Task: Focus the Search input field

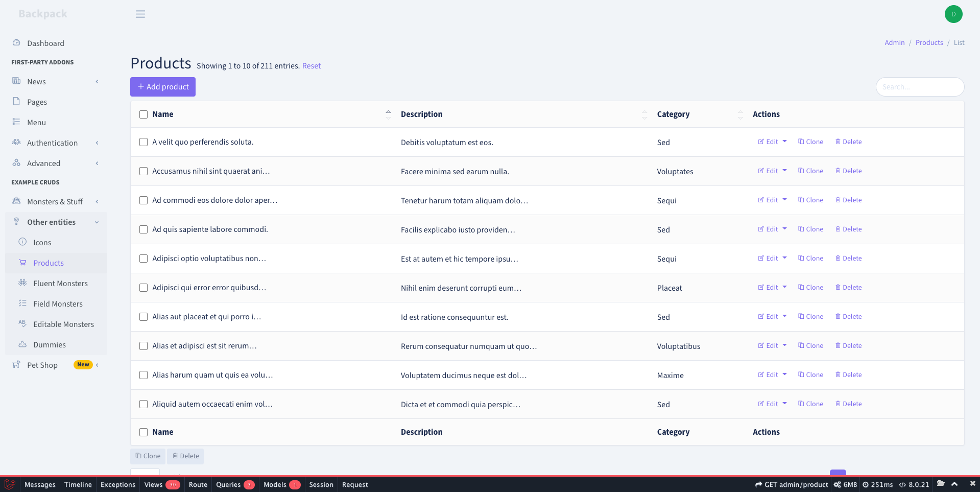Action: click(920, 87)
